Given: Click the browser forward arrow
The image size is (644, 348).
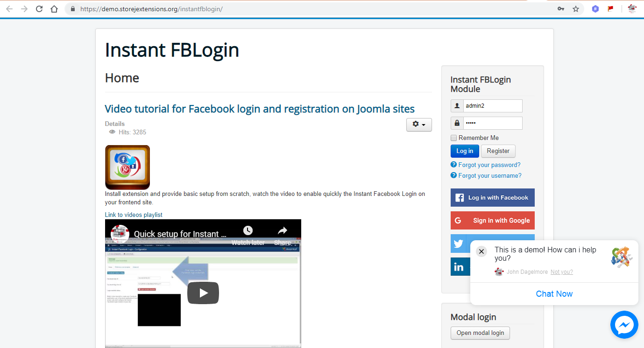Looking at the screenshot, I should [x=24, y=9].
